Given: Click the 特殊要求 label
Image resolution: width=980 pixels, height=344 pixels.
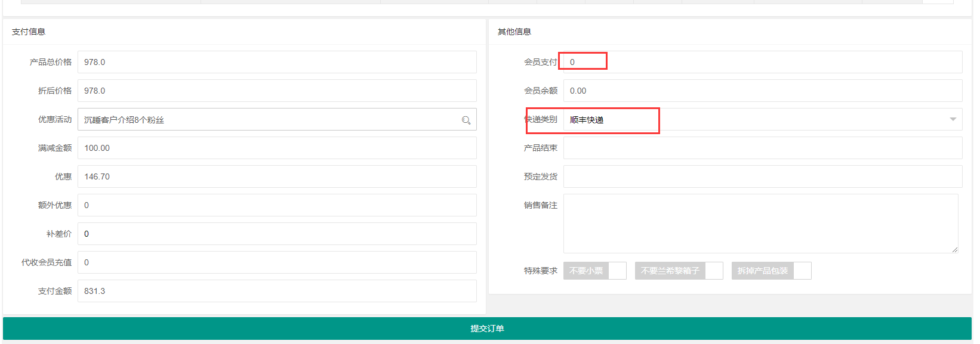Looking at the screenshot, I should 541,271.
